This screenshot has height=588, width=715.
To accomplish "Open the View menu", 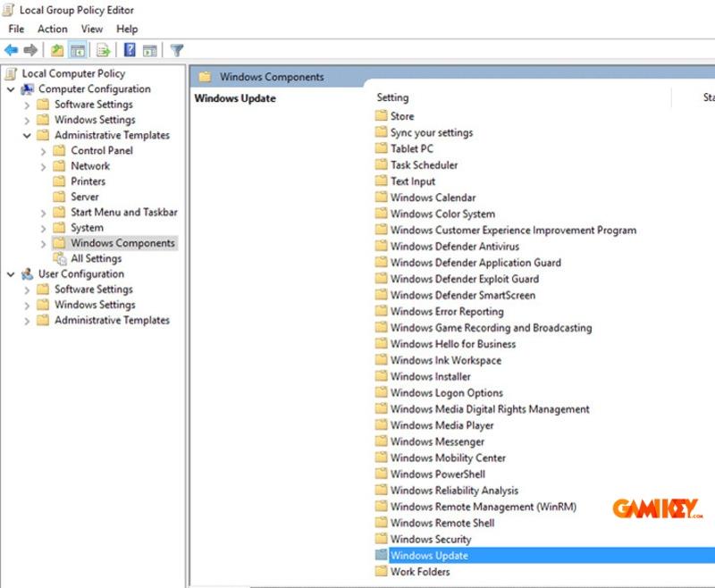I will 92,29.
